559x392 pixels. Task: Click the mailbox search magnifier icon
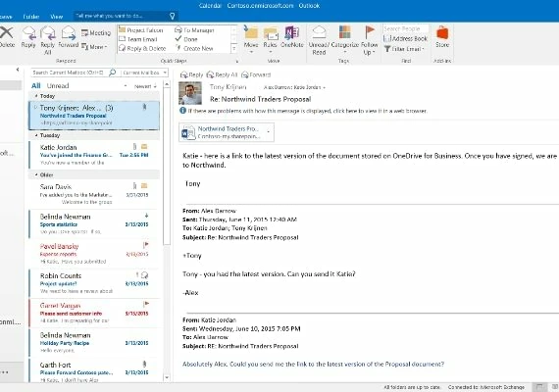113,73
